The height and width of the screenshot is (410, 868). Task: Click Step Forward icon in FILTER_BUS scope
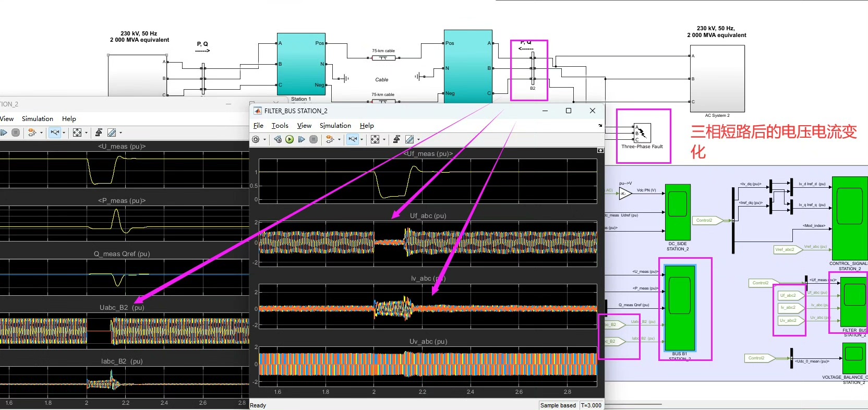click(x=302, y=139)
